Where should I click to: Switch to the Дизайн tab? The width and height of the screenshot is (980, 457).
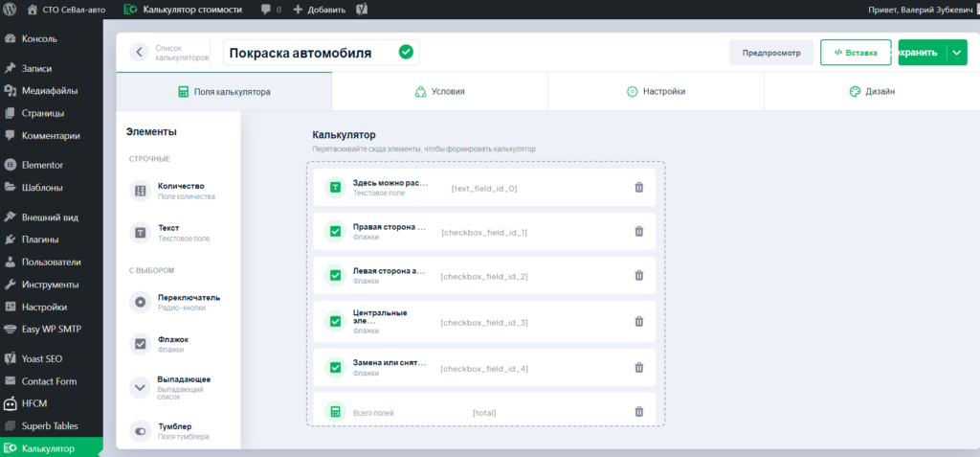tap(872, 91)
